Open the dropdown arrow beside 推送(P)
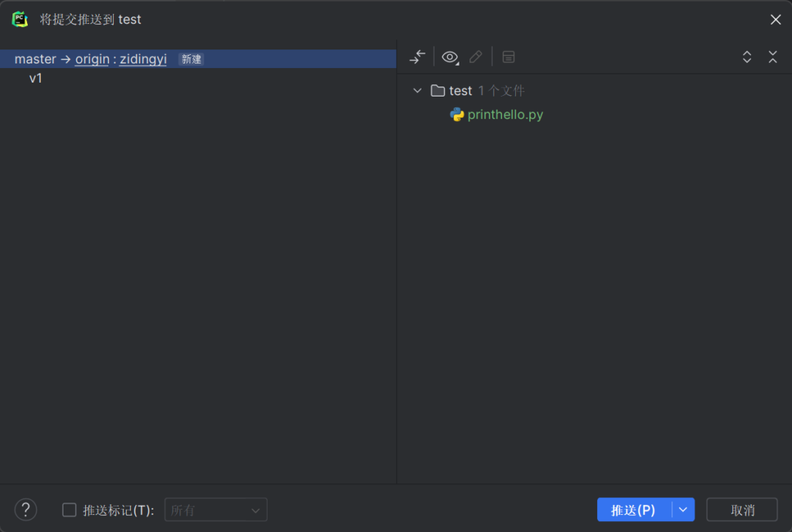Image resolution: width=792 pixels, height=532 pixels. (x=683, y=510)
